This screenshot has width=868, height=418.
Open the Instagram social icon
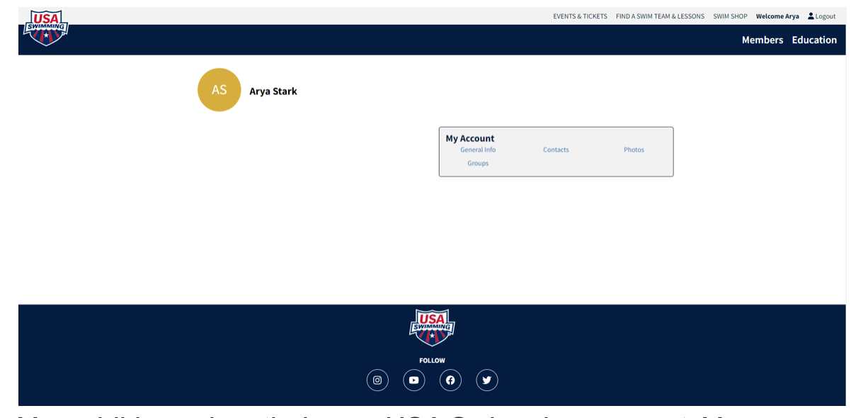377,380
